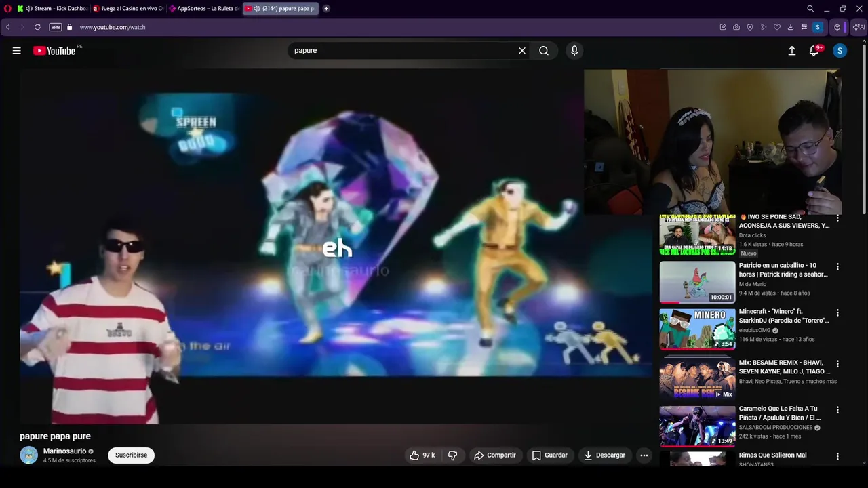
Task: Open the Opera AI assistant button
Action: pyautogui.click(x=859, y=27)
